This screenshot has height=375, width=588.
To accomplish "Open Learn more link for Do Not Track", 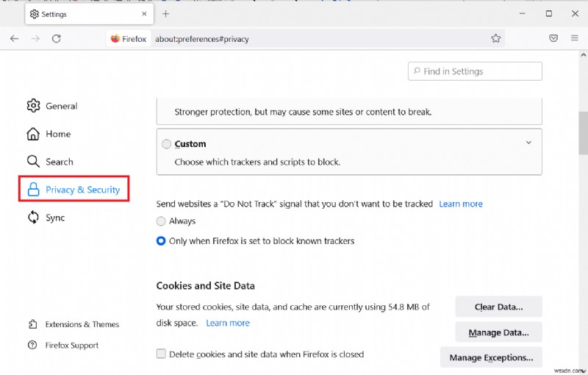I will pos(461,204).
